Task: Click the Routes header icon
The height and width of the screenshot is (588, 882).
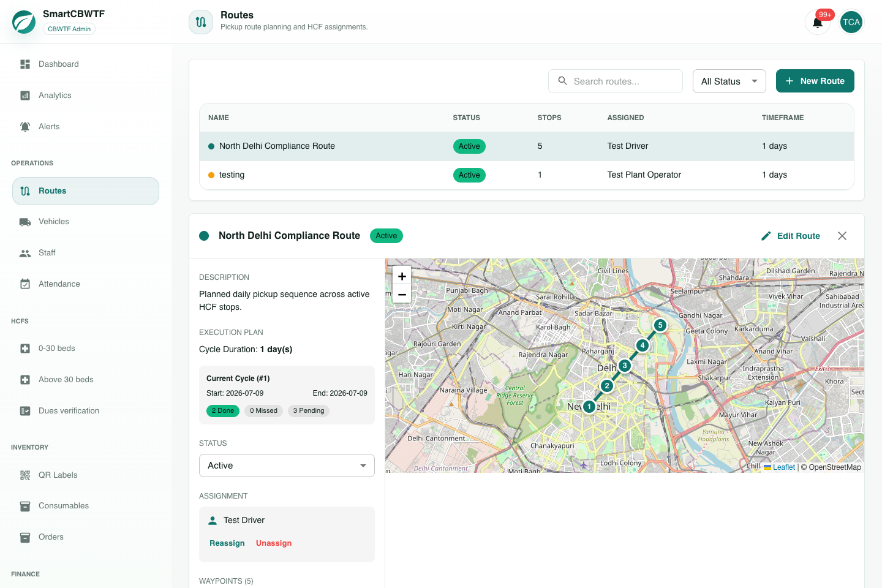Action: [201, 22]
